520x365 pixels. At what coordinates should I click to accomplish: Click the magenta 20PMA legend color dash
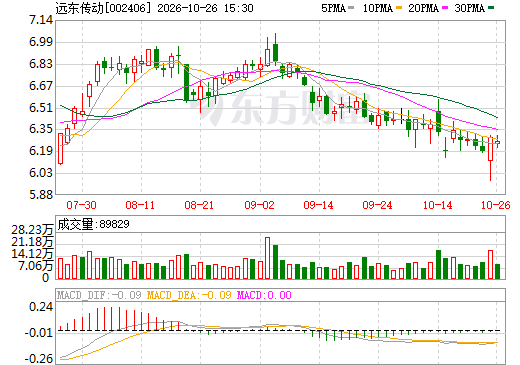[x=445, y=8]
